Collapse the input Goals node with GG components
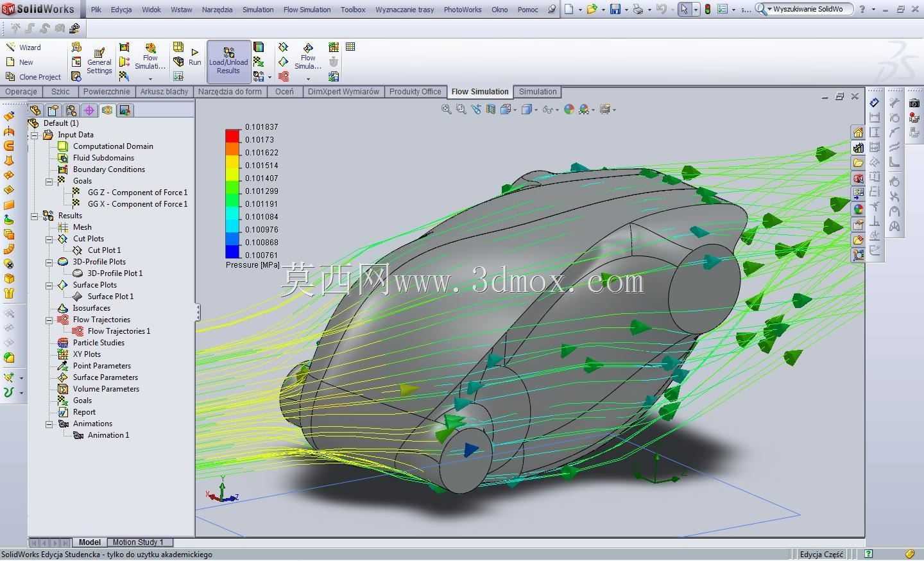 point(49,181)
